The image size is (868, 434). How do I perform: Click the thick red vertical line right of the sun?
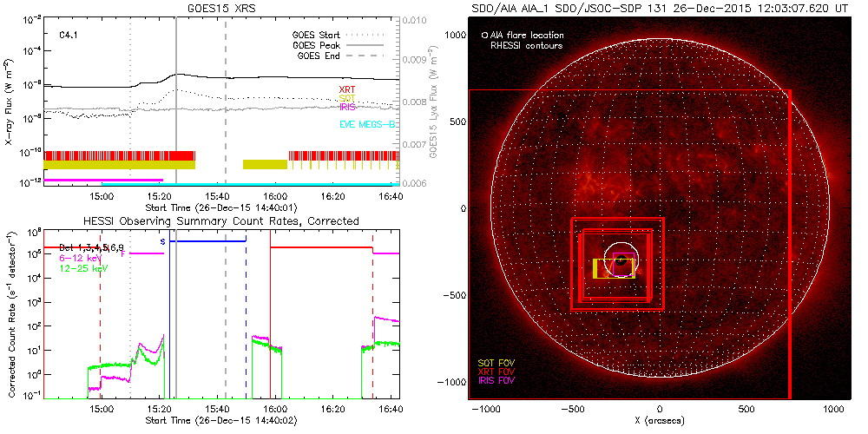pyautogui.click(x=789, y=243)
